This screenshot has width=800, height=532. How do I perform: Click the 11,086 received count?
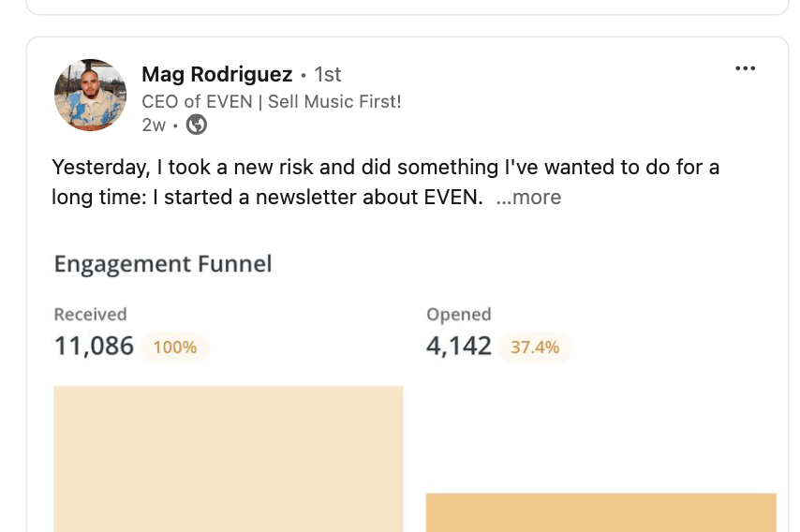click(94, 347)
